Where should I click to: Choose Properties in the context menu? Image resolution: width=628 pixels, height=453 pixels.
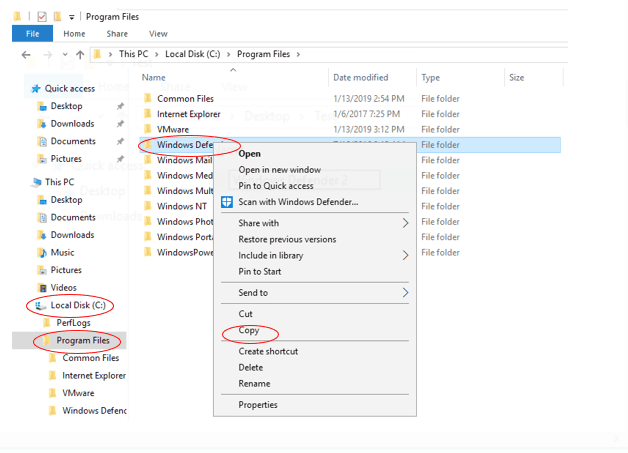coord(258,405)
